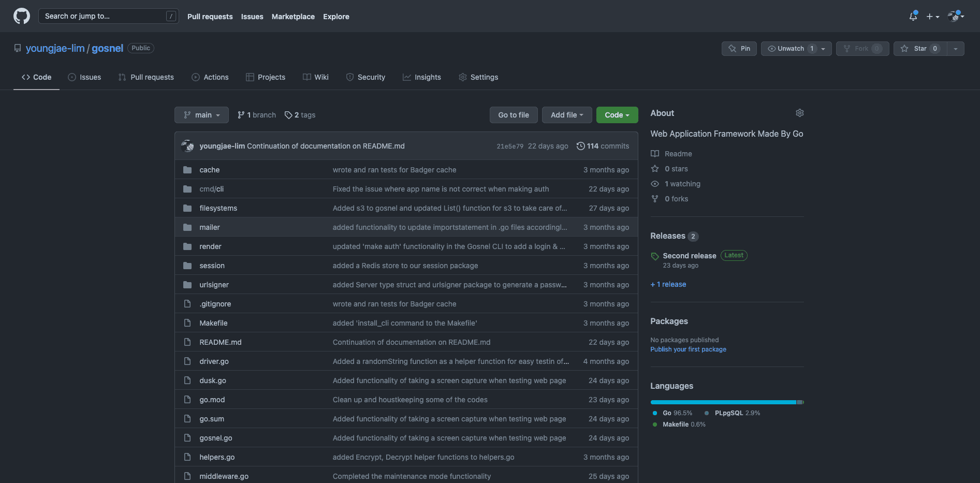This screenshot has height=483, width=980.
Task: Click the tags icon beside 2 tags
Action: [x=288, y=115]
